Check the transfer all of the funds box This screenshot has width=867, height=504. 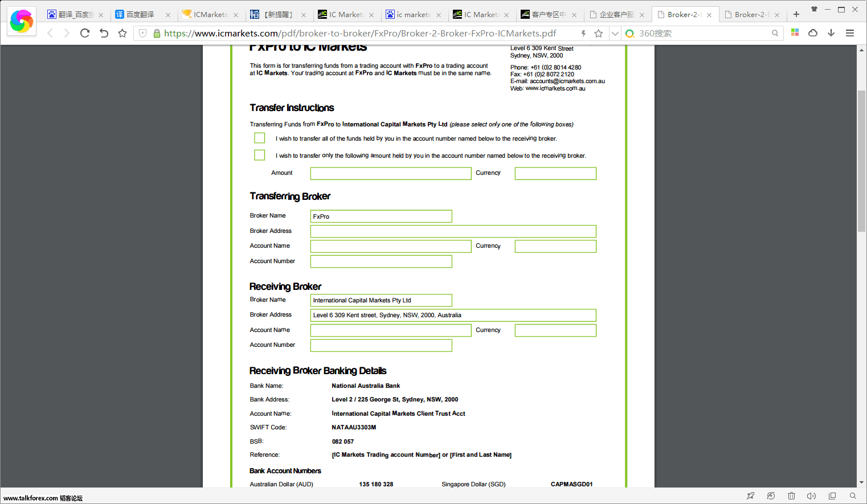click(x=260, y=138)
